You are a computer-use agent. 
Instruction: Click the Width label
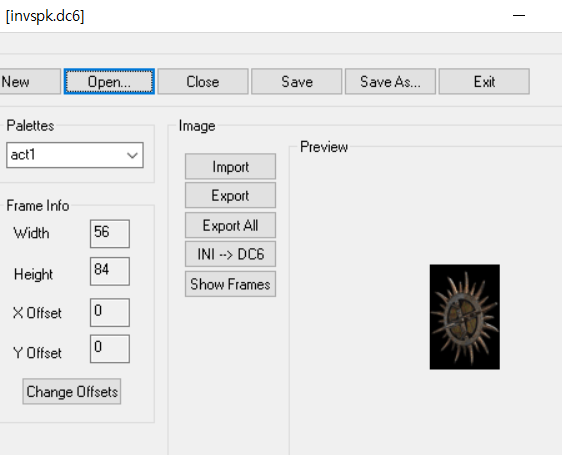(x=32, y=233)
